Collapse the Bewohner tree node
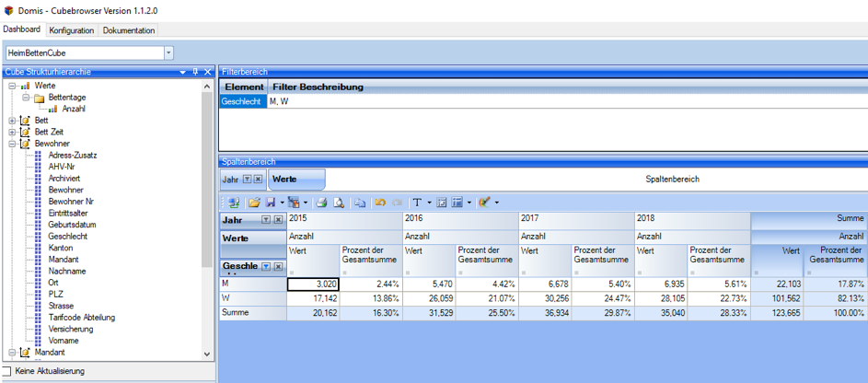Viewport: 868px width, 383px height. tap(12, 144)
